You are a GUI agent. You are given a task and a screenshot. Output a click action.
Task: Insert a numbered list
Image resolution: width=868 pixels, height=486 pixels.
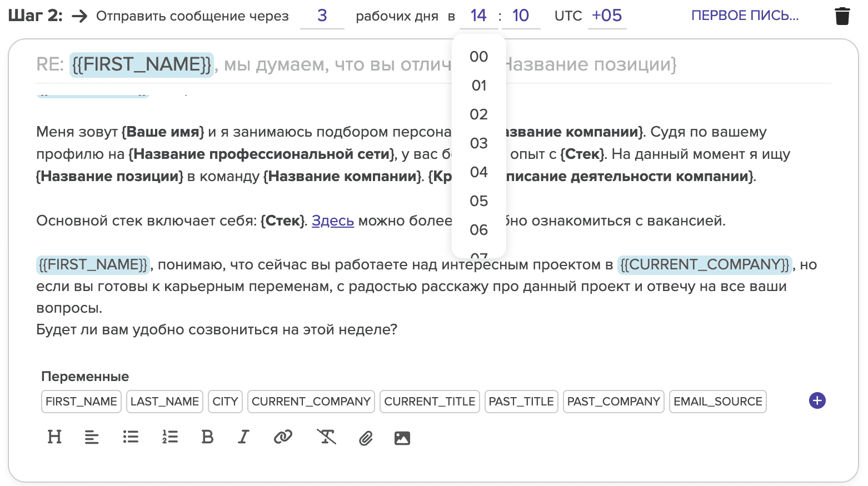170,437
